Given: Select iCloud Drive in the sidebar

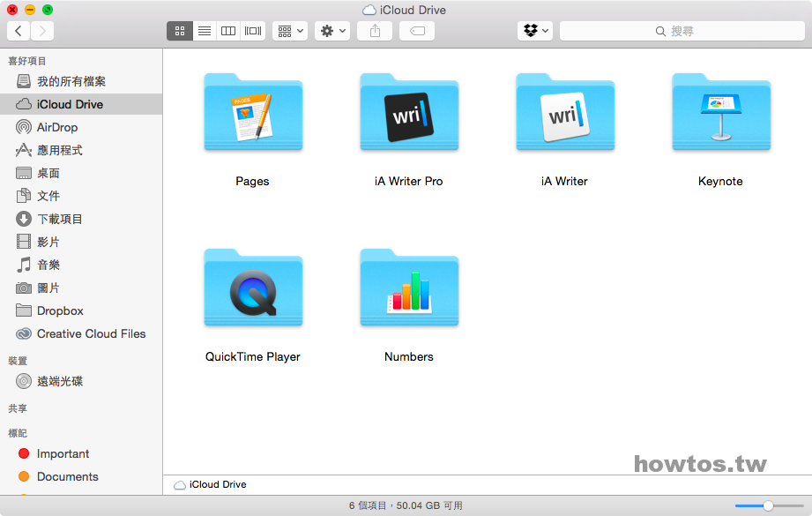Looking at the screenshot, I should point(81,104).
